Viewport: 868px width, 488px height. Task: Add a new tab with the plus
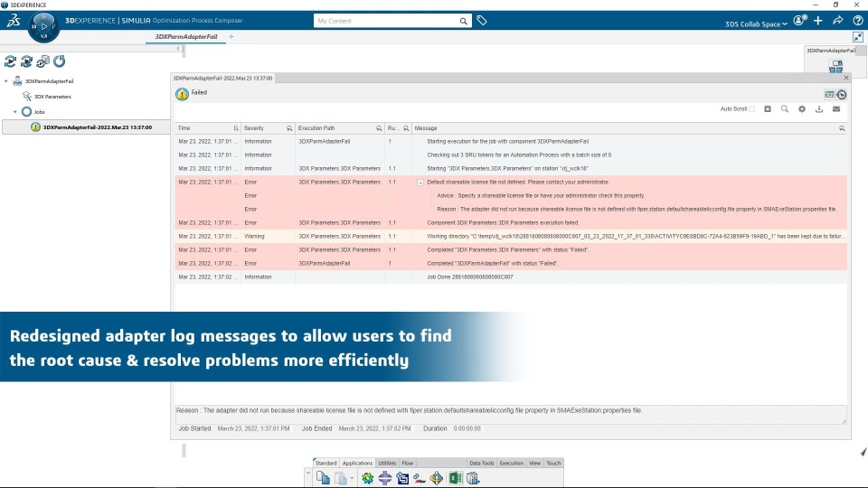pos(231,36)
